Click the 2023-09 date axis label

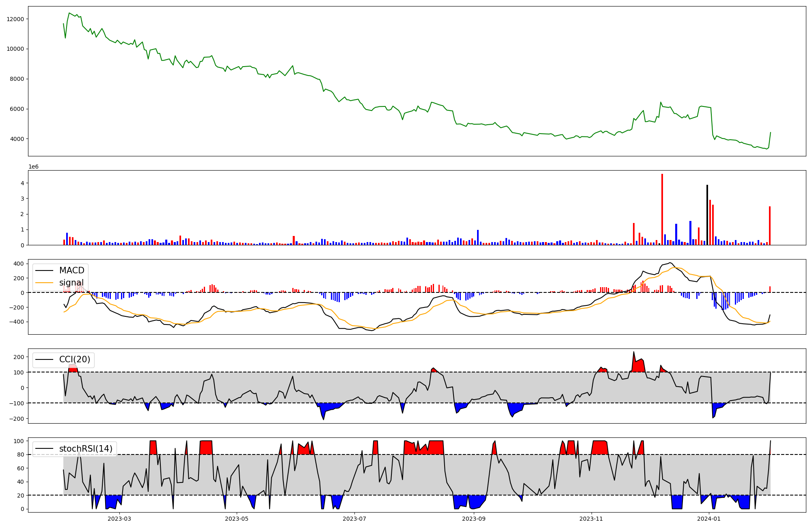click(474, 519)
